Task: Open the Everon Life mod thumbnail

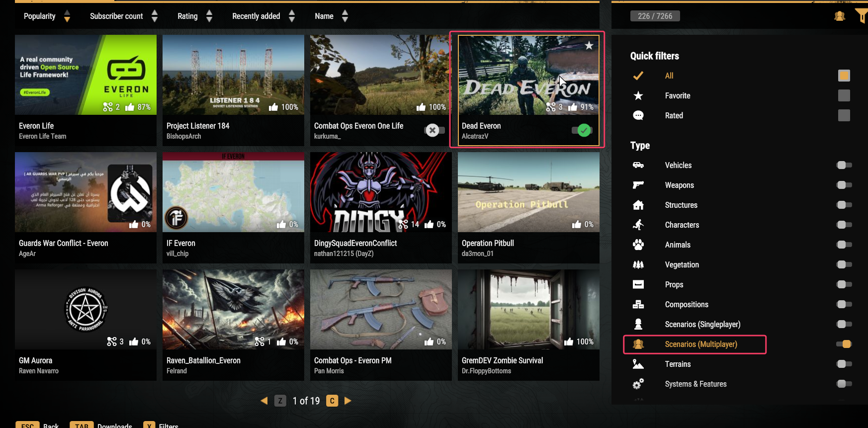Action: tap(86, 75)
